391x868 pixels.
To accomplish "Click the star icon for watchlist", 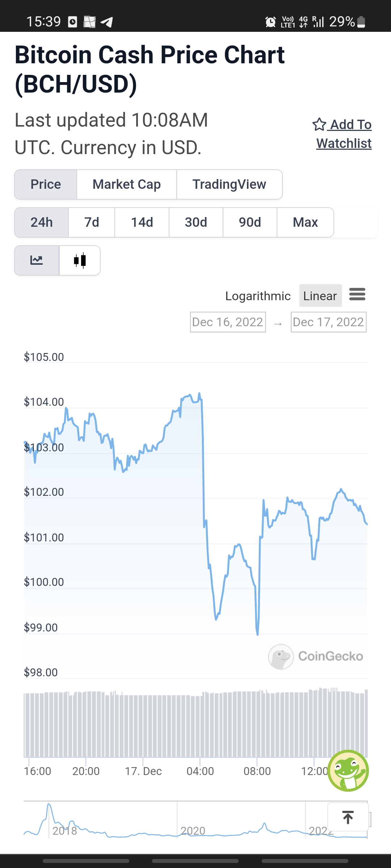I will pyautogui.click(x=319, y=124).
